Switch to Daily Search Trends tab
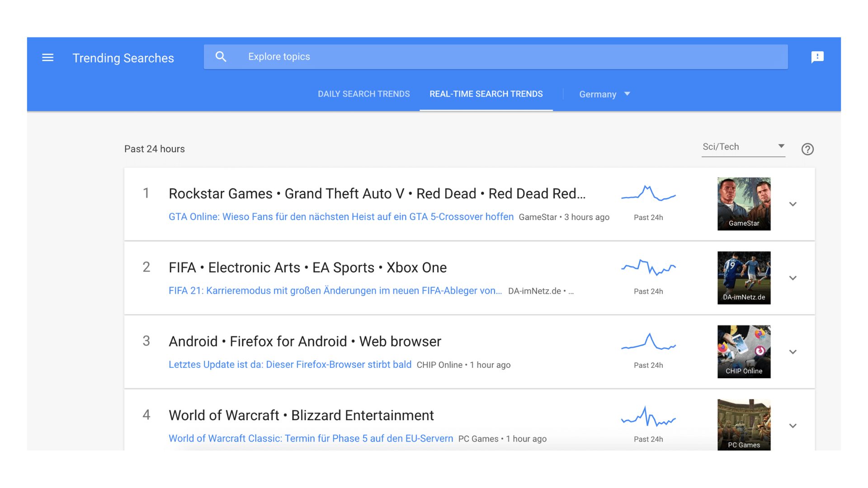This screenshot has height=488, width=868. point(363,94)
